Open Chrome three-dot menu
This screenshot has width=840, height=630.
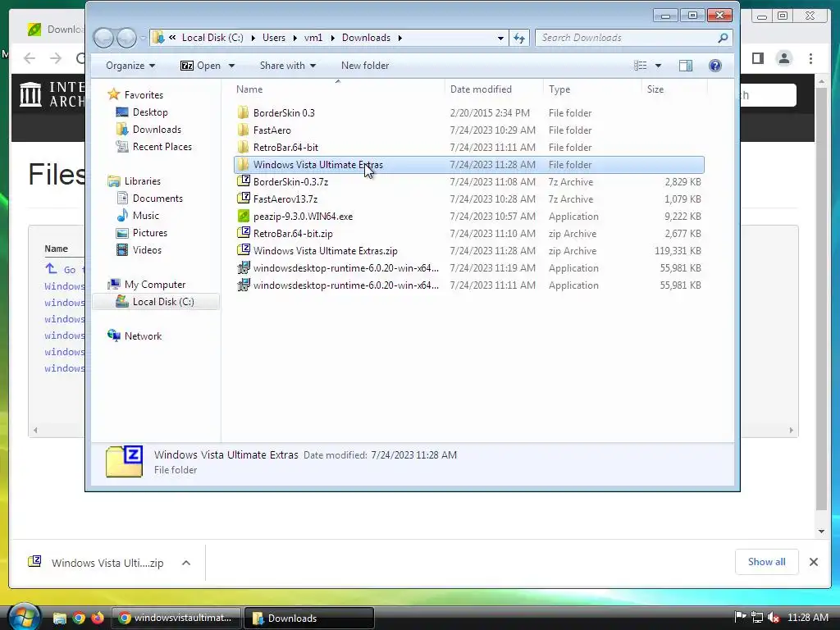(810, 58)
